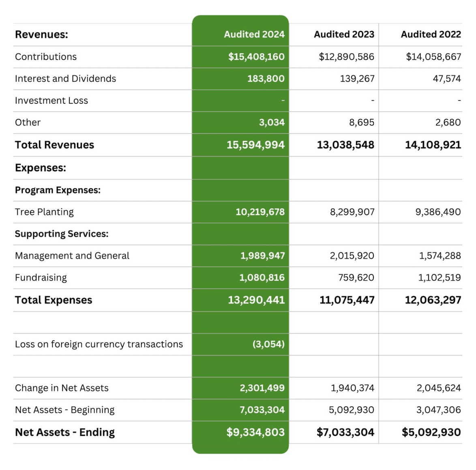The width and height of the screenshot is (476, 470).
Task: Click the 2024 Net Assets Ending $9,334,803
Action: [x=255, y=432]
